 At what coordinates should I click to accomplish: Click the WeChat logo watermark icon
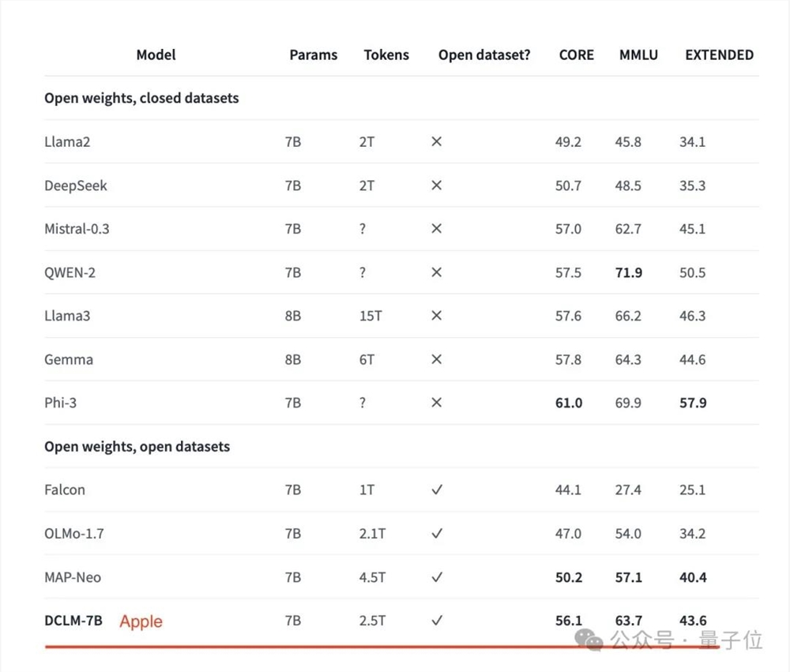(589, 639)
